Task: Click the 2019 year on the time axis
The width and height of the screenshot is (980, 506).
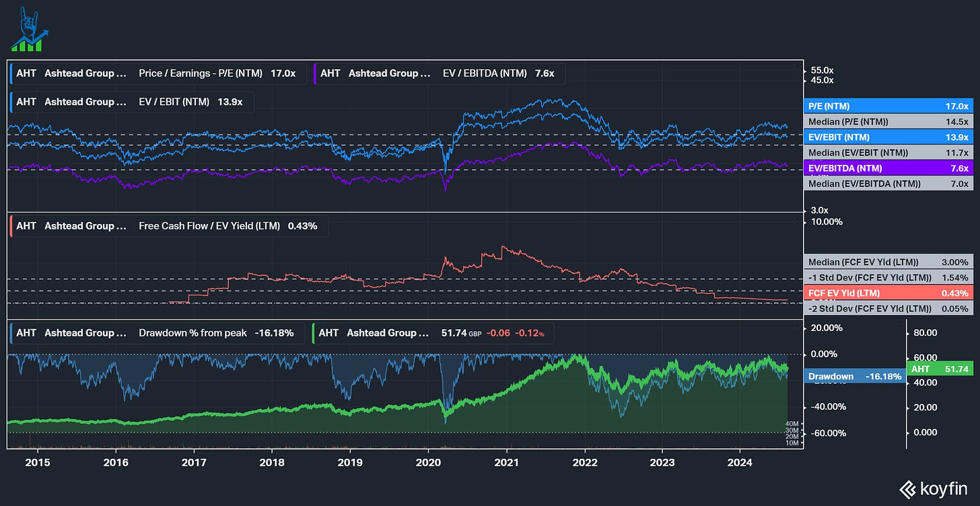Action: tap(350, 462)
